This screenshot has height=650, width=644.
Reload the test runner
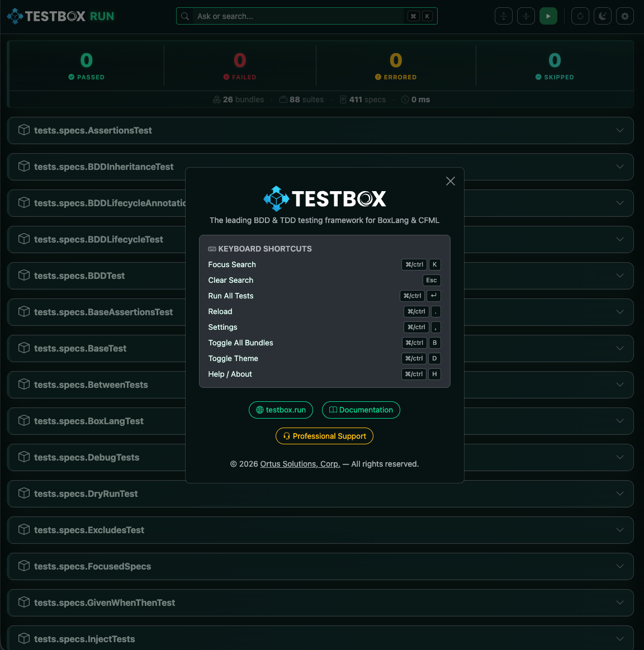click(x=580, y=16)
